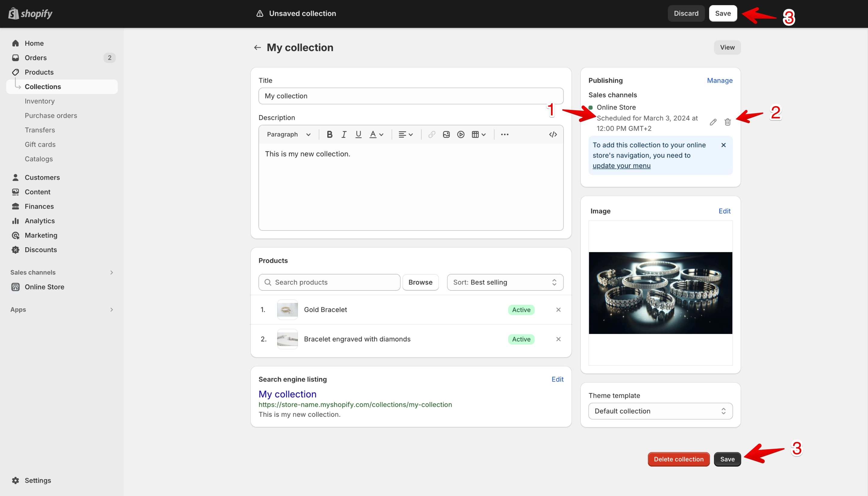Viewport: 868px width, 496px height.
Task: Open Catalogs in the sidebar
Action: (62, 159)
